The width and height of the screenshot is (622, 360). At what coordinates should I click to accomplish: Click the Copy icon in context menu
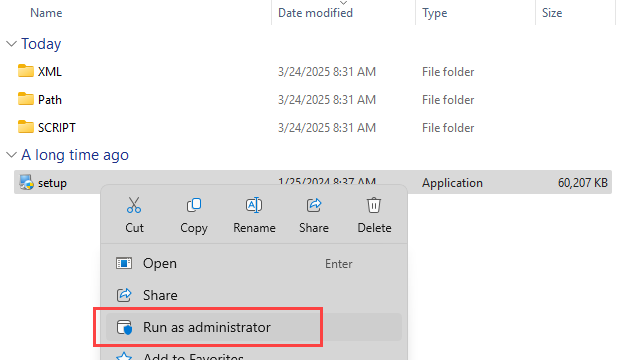pos(194,205)
